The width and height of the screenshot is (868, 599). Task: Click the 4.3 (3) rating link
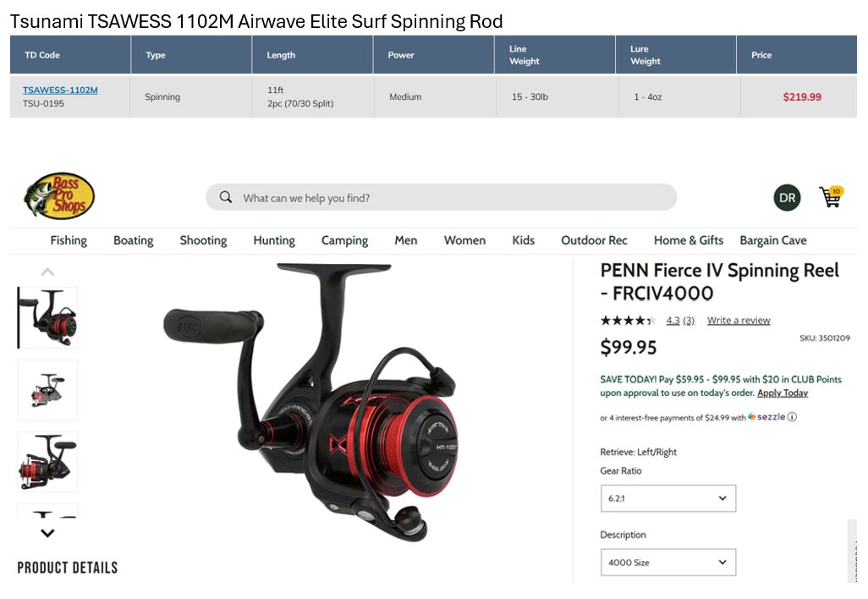(680, 320)
